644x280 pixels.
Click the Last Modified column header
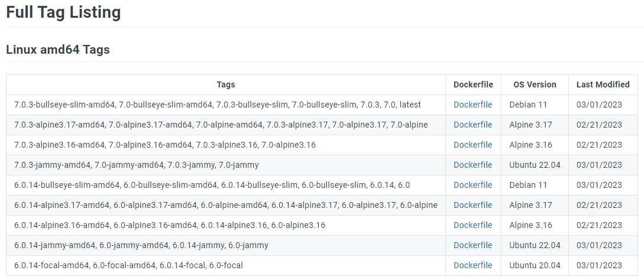[603, 84]
